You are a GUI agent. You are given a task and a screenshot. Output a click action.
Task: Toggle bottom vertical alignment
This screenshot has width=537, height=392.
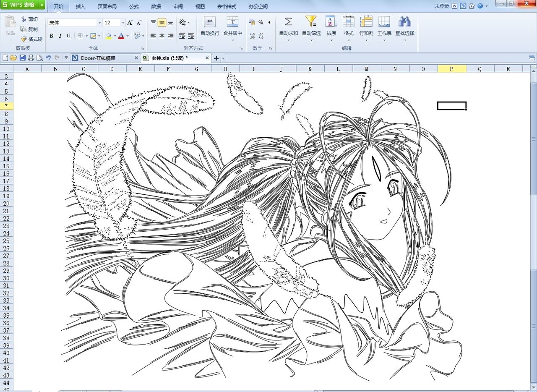(x=171, y=23)
